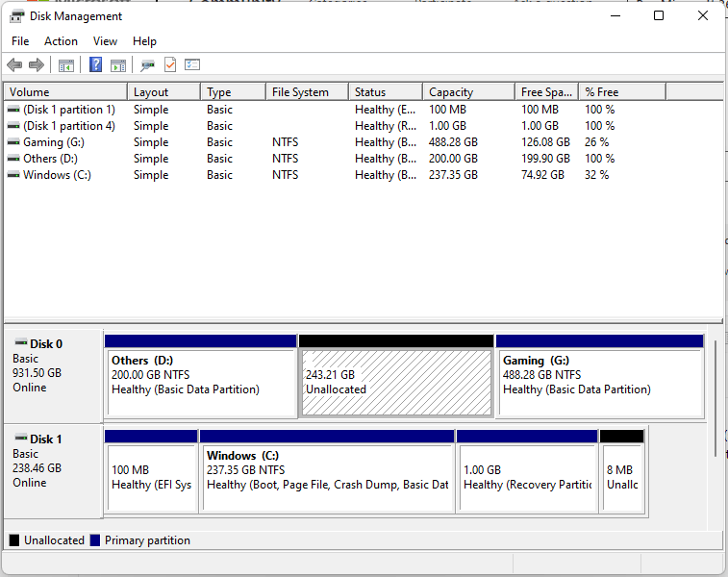The width and height of the screenshot is (728, 577).
Task: Click the Properties checkmark toolbar icon
Action: click(170, 64)
